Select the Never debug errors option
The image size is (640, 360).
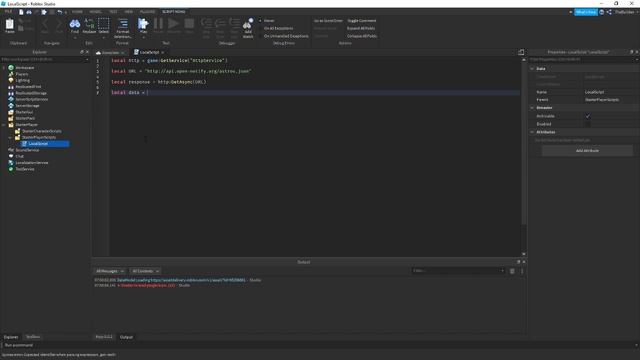267,21
